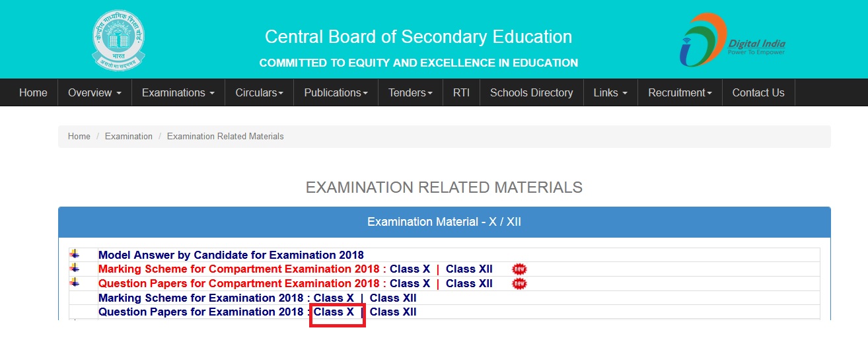Click the pin icon beside Model Answer row
The image size is (868, 338).
(75, 254)
